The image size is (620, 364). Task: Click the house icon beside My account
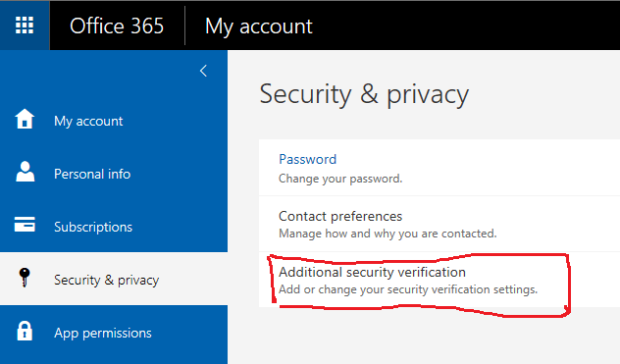(25, 119)
